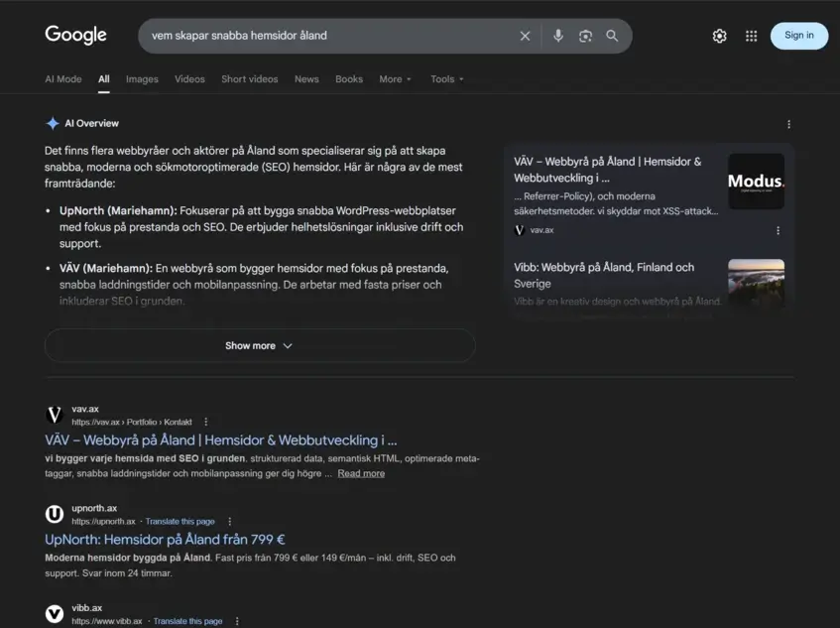Click the vav.ax result favicon
This screenshot has height=628, width=840.
pos(55,415)
